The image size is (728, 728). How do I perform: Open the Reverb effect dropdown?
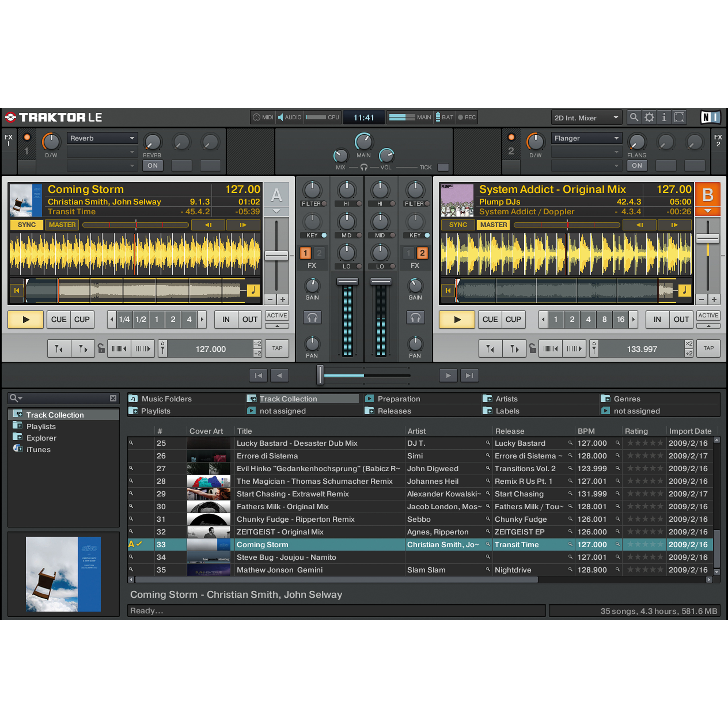102,138
